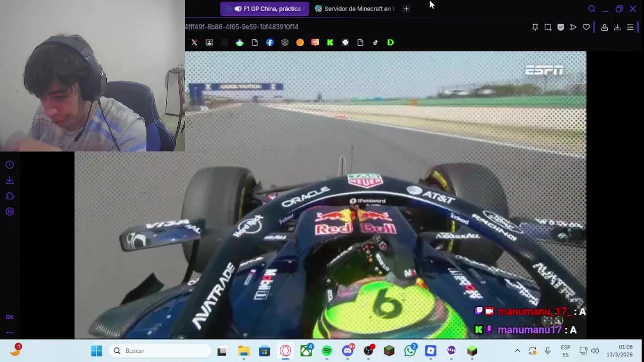This screenshot has height=362, width=644.
Task: Click the widgets icon with red badge
Action: coord(16,350)
